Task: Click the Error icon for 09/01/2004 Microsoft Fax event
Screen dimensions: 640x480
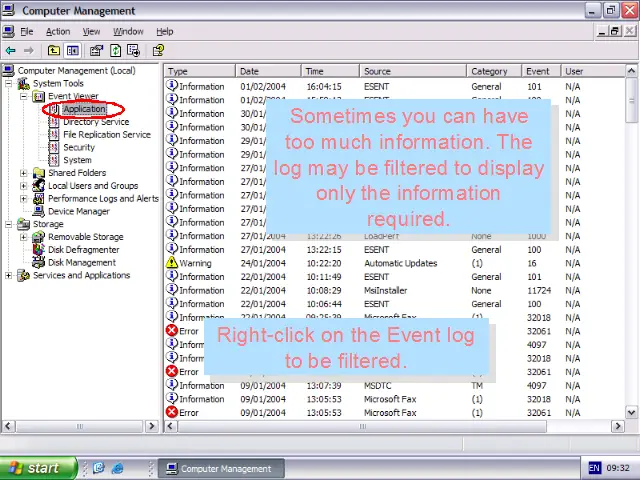Action: [x=172, y=412]
